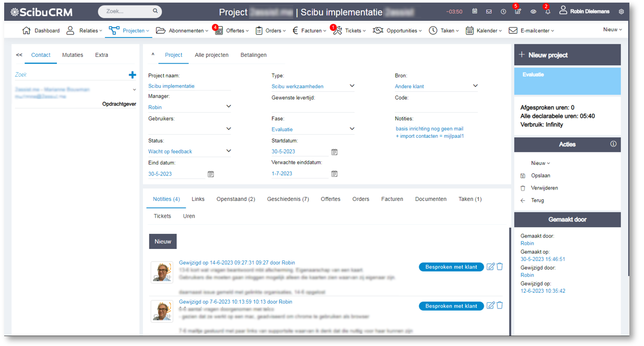Open the notes icon with badge 5
The height and width of the screenshot is (346, 644).
518,11
